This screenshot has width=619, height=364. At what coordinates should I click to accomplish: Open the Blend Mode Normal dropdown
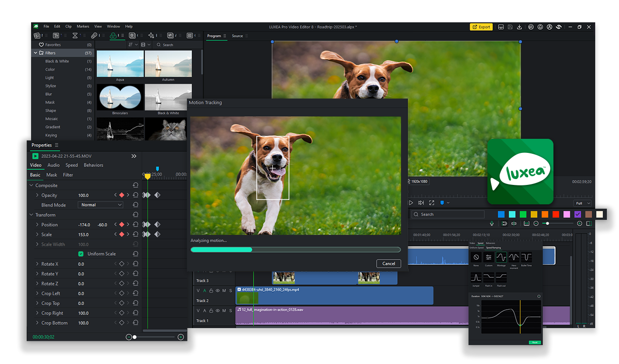coord(100,205)
